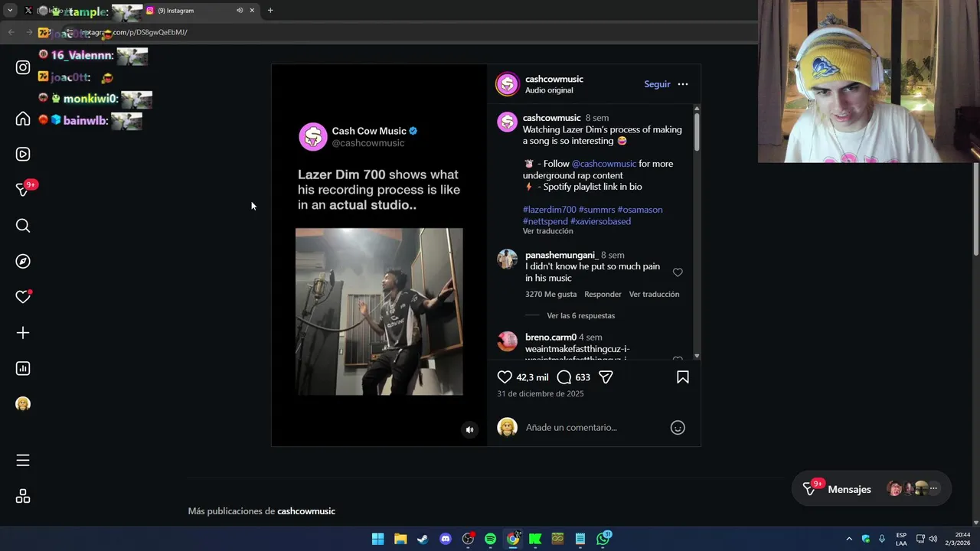Open Instagram home via the logo icon
Screen dimensions: 980x551
pyautogui.click(x=23, y=67)
